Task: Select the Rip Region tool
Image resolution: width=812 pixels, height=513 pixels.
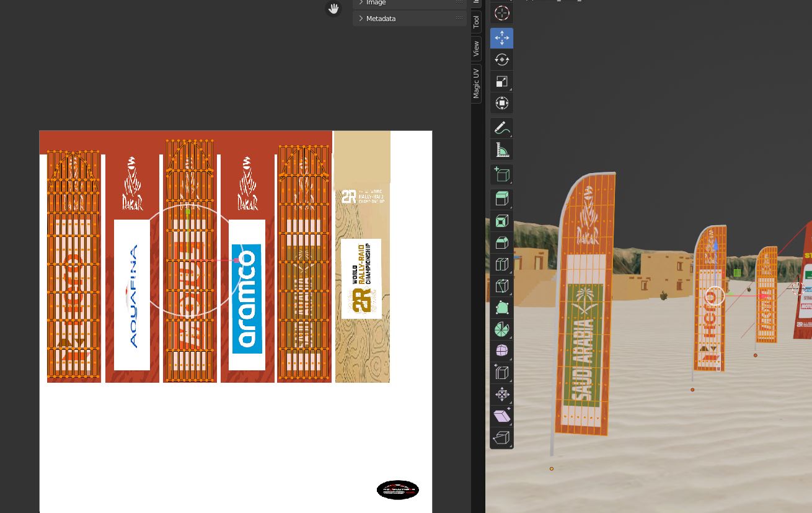Action: [x=502, y=438]
